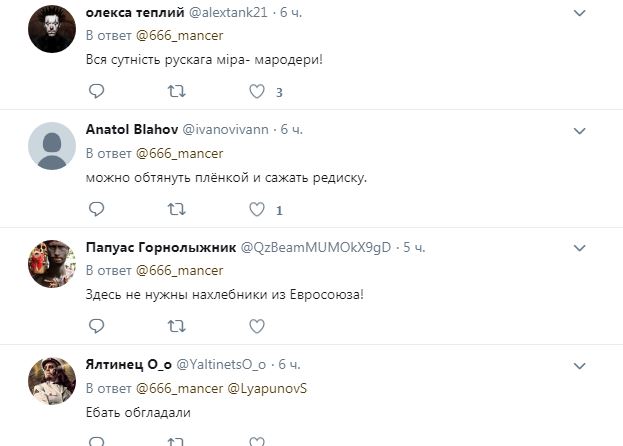
Task: Like олекса теплий's tweet with 3 likes
Action: tap(257, 91)
